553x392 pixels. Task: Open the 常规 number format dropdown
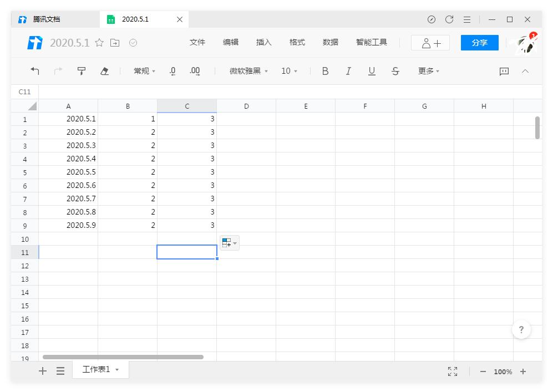click(144, 71)
